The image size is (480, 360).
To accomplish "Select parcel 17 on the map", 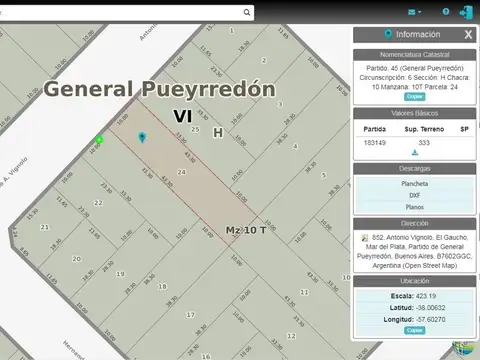I will (x=191, y=315).
